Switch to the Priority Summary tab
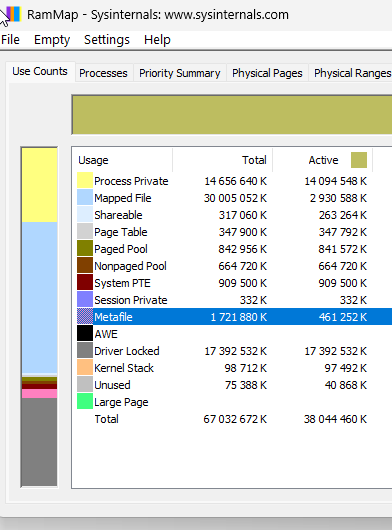The height and width of the screenshot is (530, 392). click(x=179, y=73)
